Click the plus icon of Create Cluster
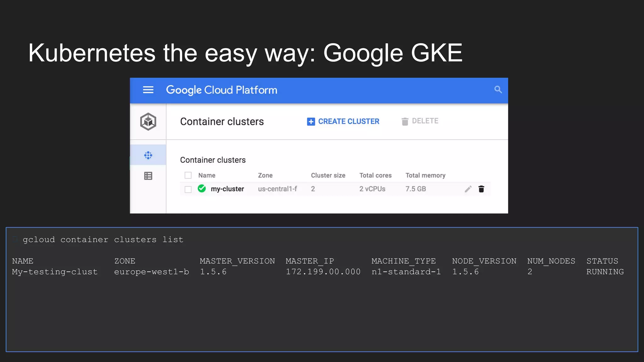This screenshot has width=644, height=362. [311, 122]
